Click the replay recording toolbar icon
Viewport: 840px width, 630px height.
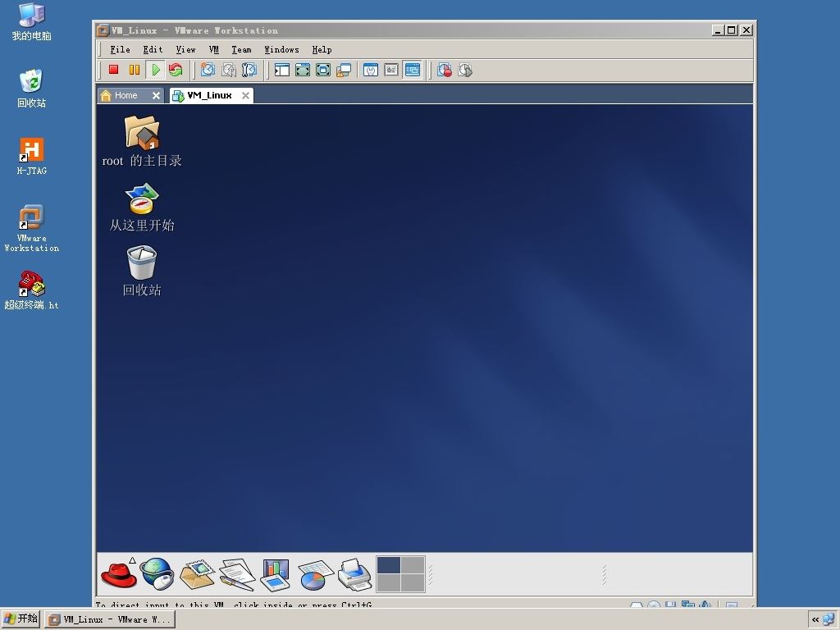(x=465, y=70)
